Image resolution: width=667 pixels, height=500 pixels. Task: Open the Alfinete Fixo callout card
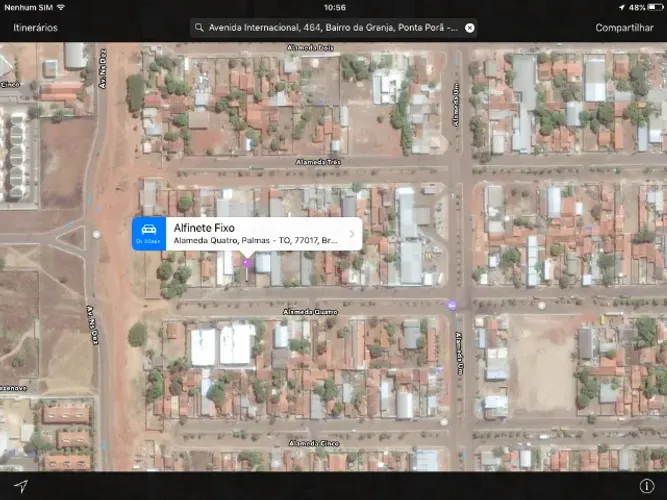click(x=247, y=234)
